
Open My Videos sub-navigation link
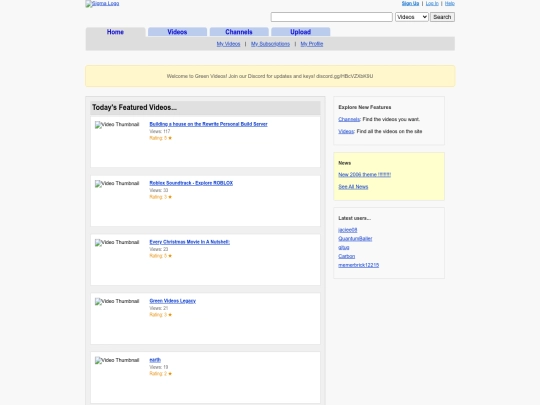click(228, 44)
